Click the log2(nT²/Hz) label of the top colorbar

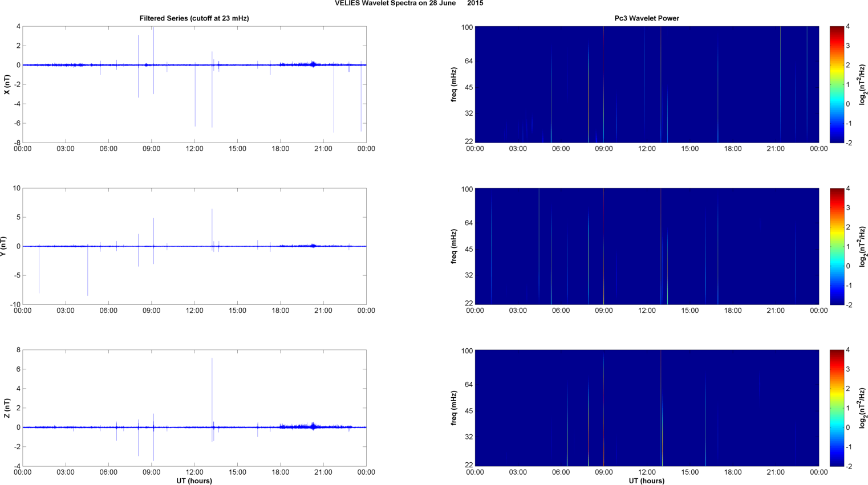coord(862,84)
